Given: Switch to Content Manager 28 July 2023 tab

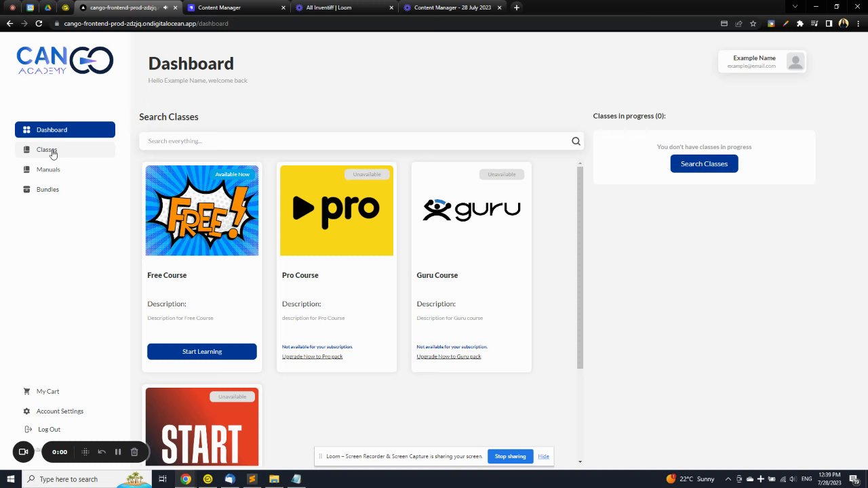Looking at the screenshot, I should click(452, 7).
